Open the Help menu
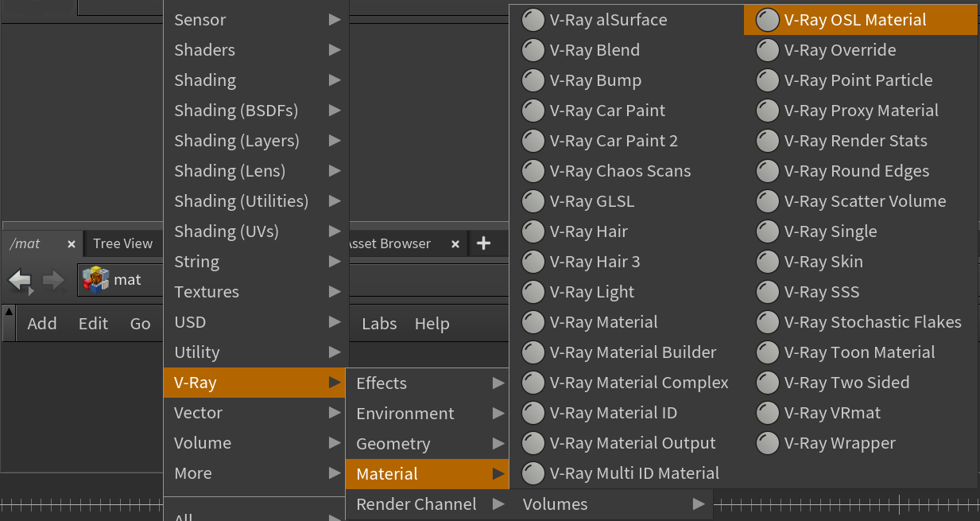 [x=432, y=324]
